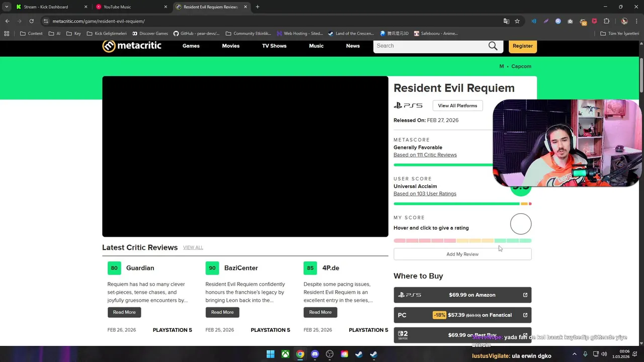This screenshot has width=644, height=362.
Task: Open the taskbar volume icon
Action: tap(604, 354)
